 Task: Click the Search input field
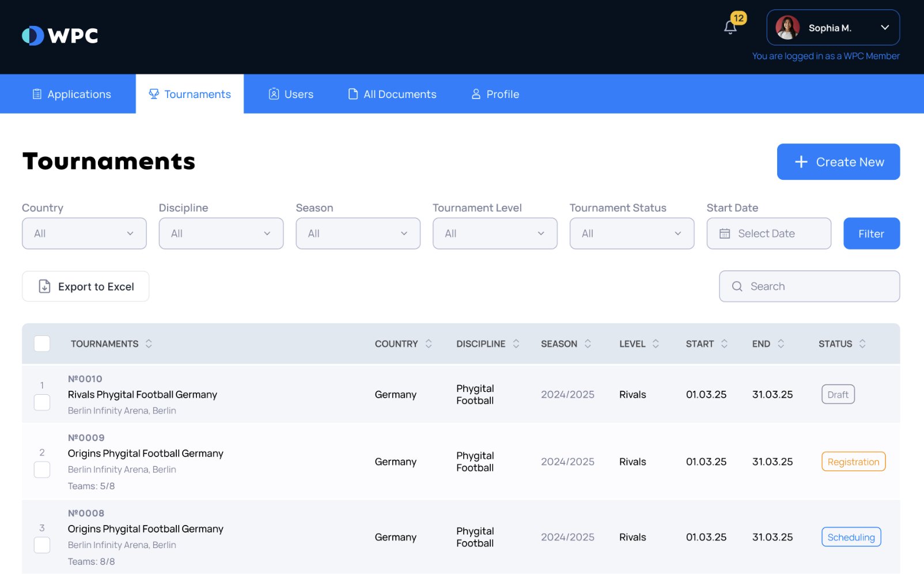[809, 286]
